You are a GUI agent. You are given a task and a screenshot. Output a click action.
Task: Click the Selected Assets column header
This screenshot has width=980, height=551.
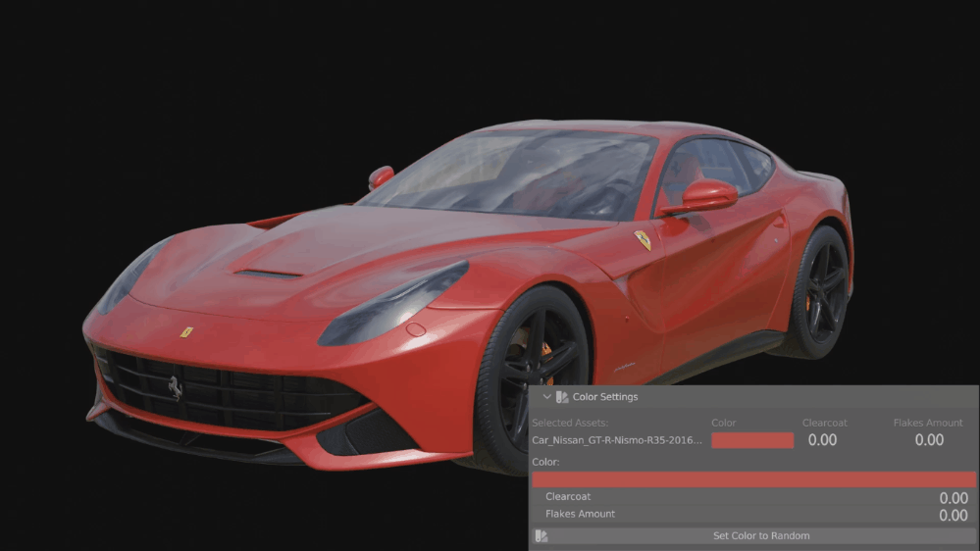pos(570,423)
